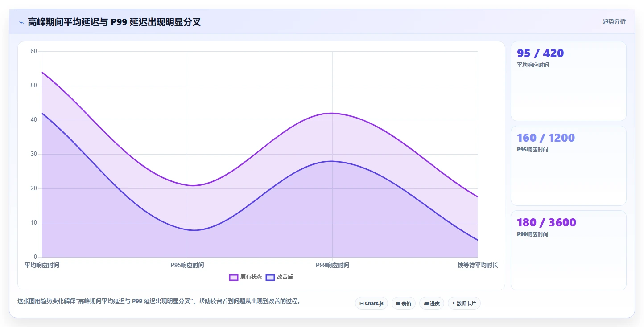The height and width of the screenshot is (327, 644).
Task: Click the icon inside the Chart.js chip
Action: tap(362, 303)
